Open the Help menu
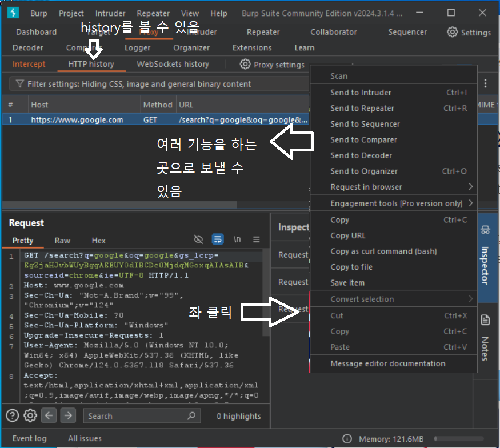 (x=219, y=13)
